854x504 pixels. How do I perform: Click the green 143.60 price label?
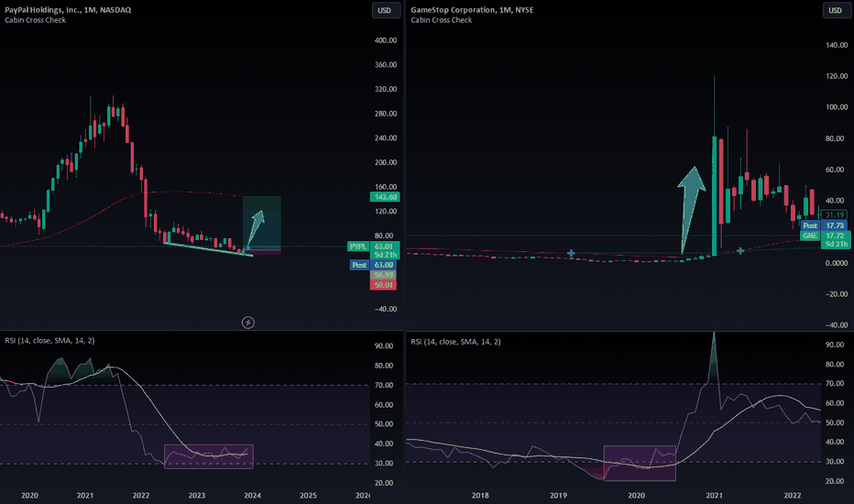[x=385, y=197]
